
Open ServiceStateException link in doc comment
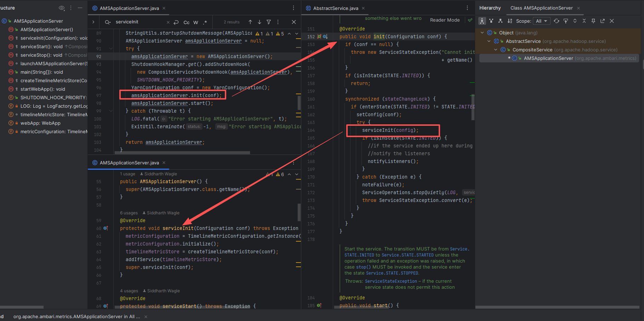pyautogui.click(x=391, y=281)
